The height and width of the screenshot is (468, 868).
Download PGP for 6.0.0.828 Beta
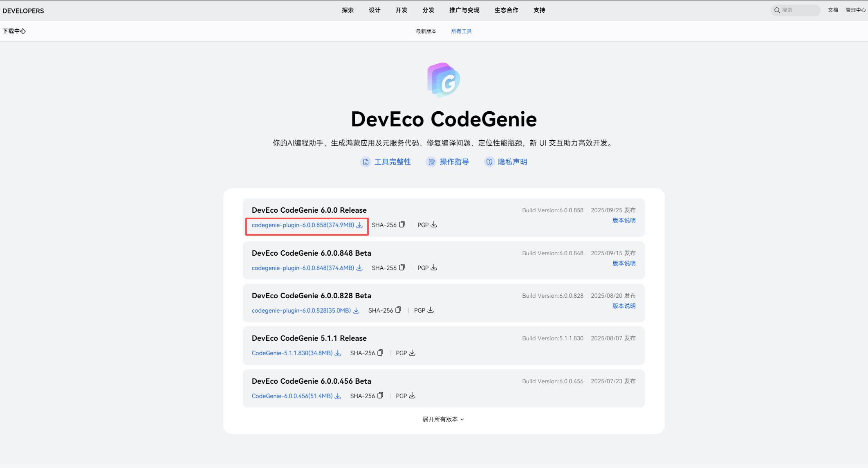[x=431, y=310]
